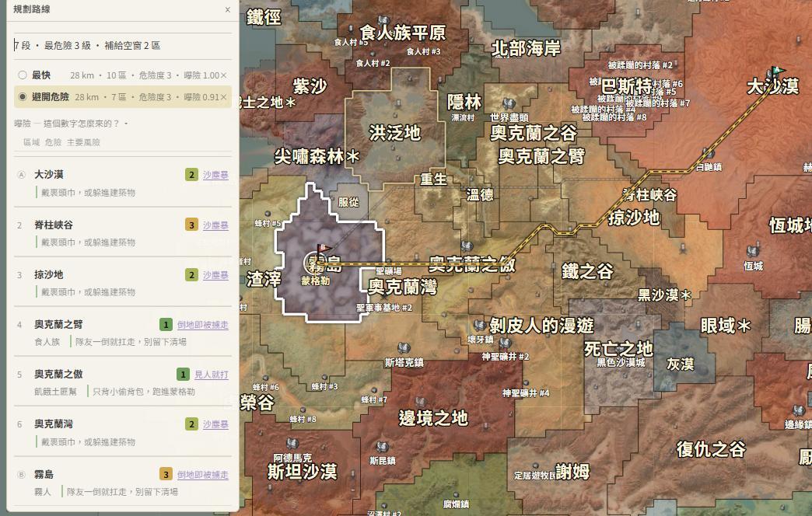This screenshot has width=812, height=516.
Task: Click the 尖嘯森林 region label
Action: (x=317, y=155)
